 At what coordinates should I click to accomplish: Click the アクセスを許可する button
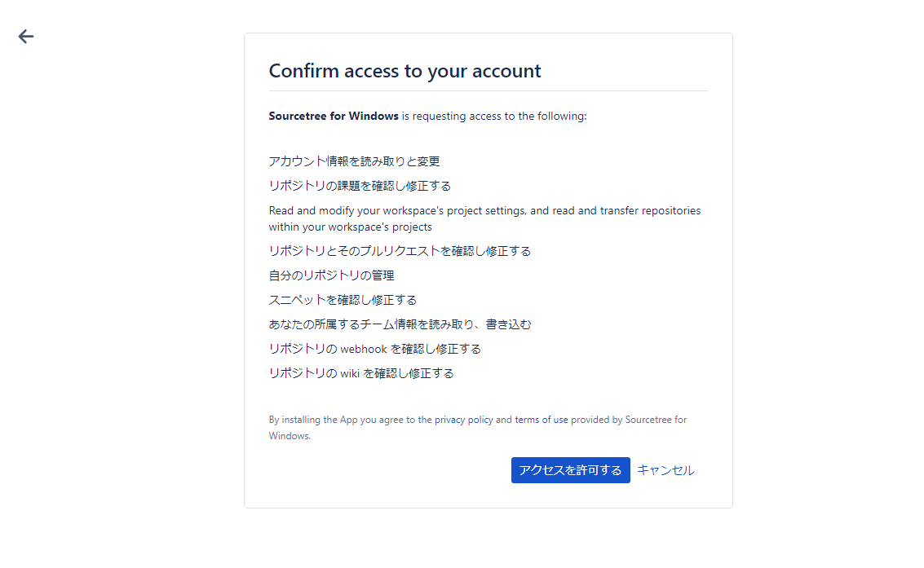pos(570,470)
